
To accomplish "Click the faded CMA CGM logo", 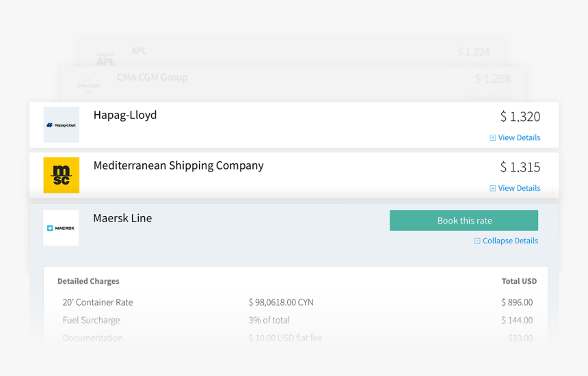I will [88, 86].
